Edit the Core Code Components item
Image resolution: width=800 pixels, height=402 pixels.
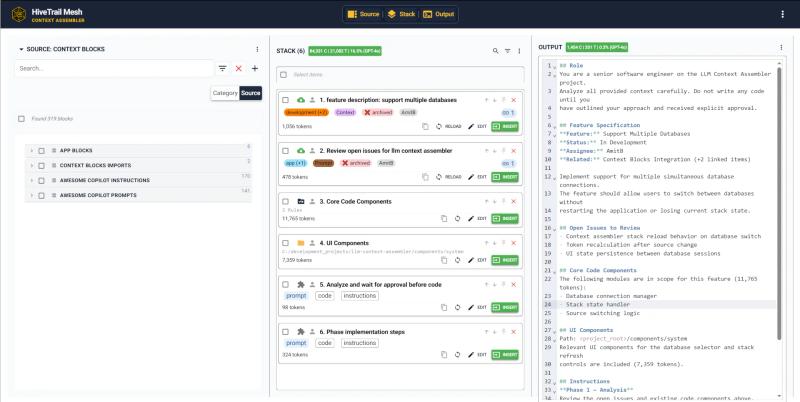click(478, 218)
